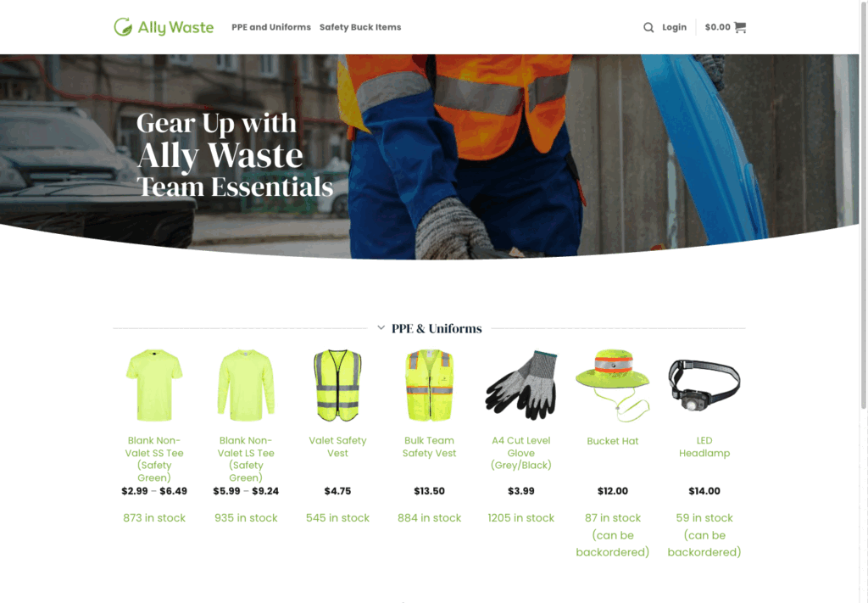Click the $14.00 price
Screen dimensions: 868x603
704,491
